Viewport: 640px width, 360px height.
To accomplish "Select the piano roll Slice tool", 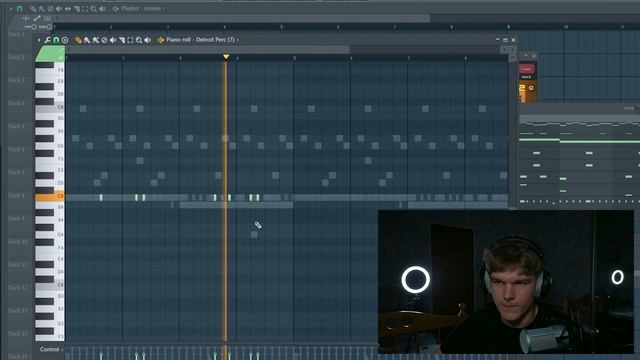I will click(122, 40).
